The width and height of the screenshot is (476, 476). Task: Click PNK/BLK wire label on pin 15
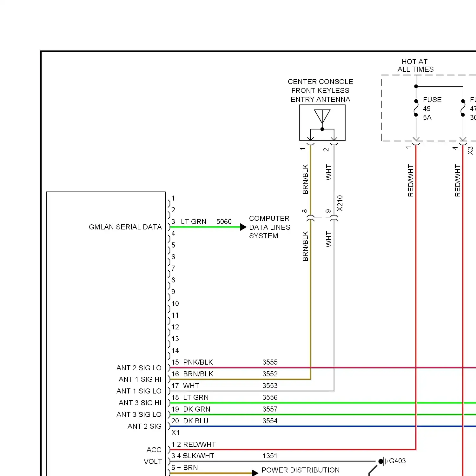click(x=198, y=362)
